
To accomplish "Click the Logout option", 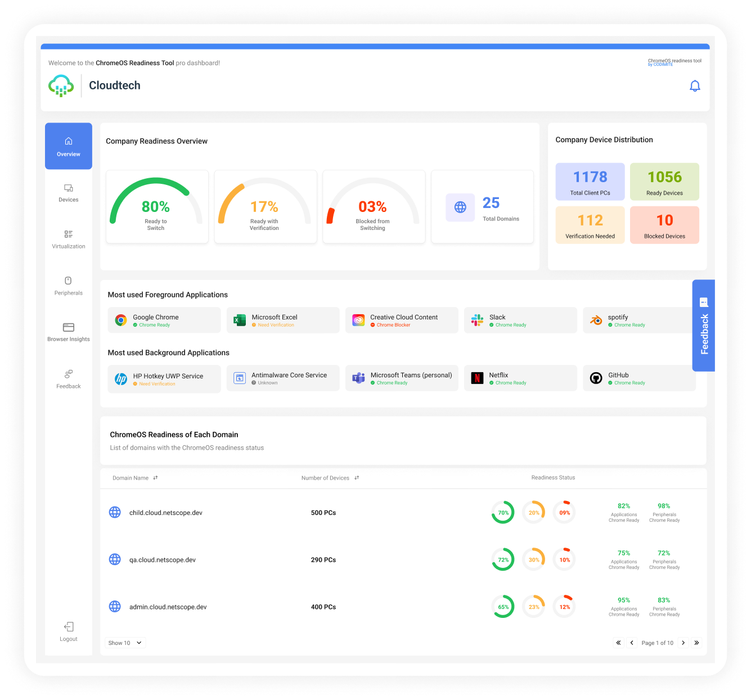I will click(x=68, y=631).
